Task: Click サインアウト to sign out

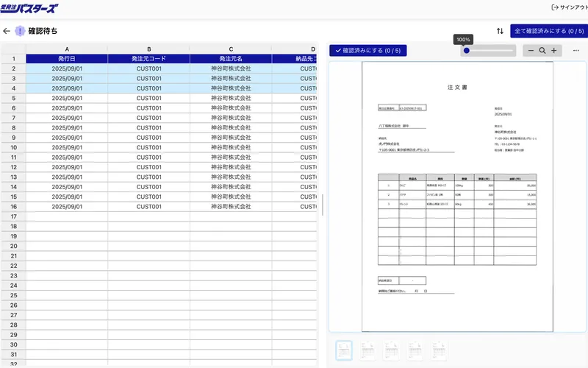Action: 570,7
